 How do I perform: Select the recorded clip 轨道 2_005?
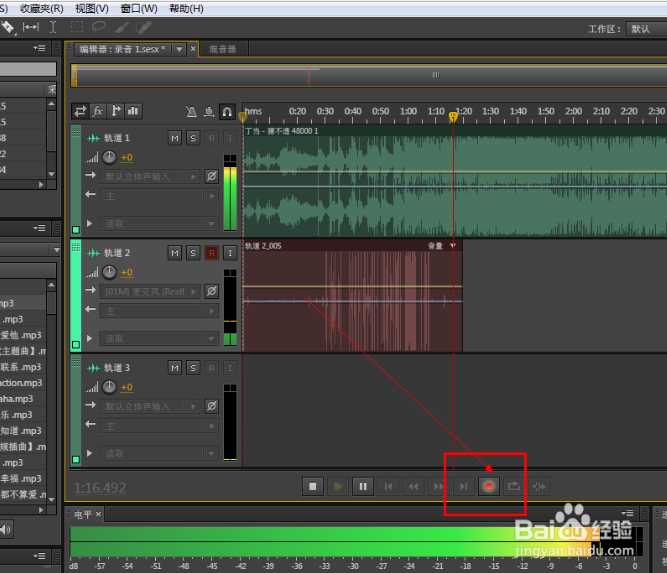[x=353, y=296]
